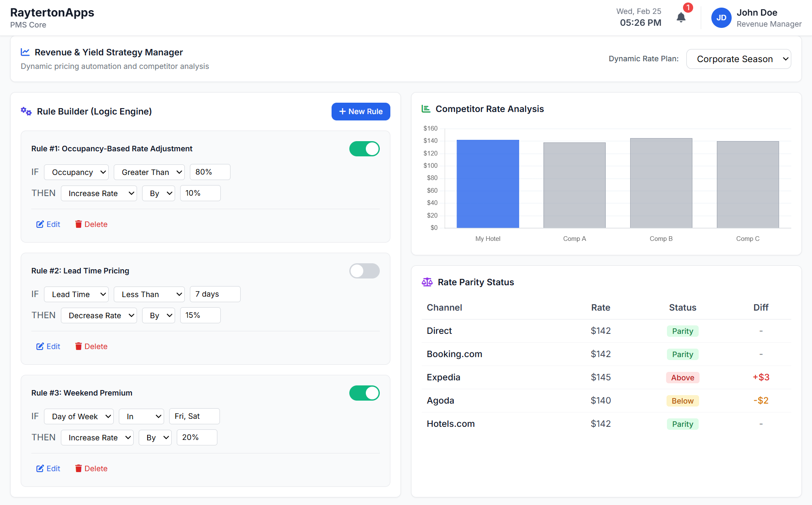The width and height of the screenshot is (812, 505).
Task: Disable the Occupancy-Based Rate Adjustment rule
Action: click(364, 148)
